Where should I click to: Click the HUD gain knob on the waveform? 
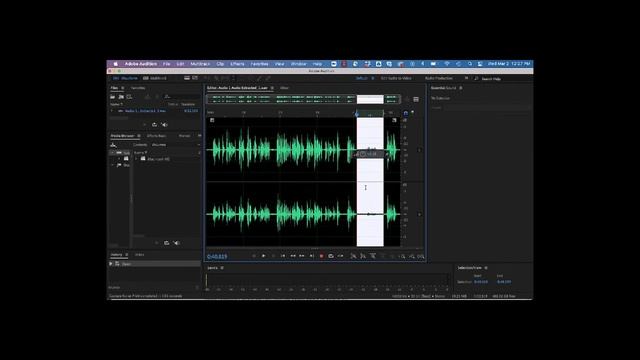click(x=363, y=154)
